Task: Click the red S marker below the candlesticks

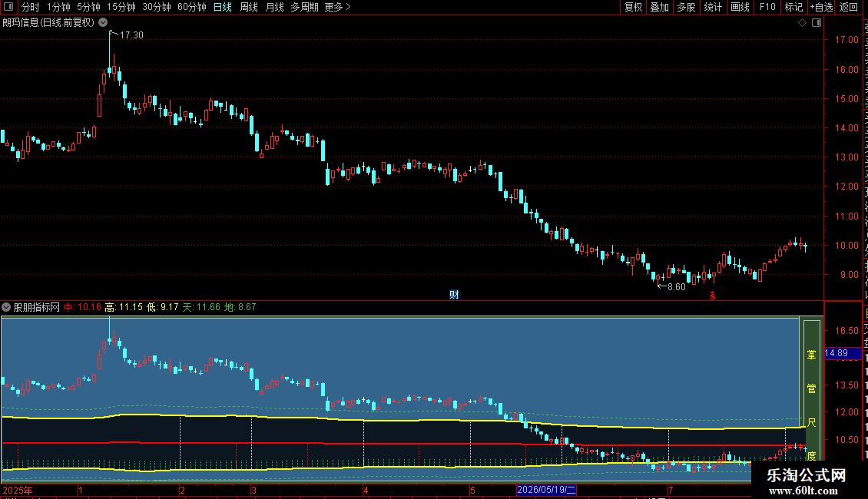Action: [712, 296]
